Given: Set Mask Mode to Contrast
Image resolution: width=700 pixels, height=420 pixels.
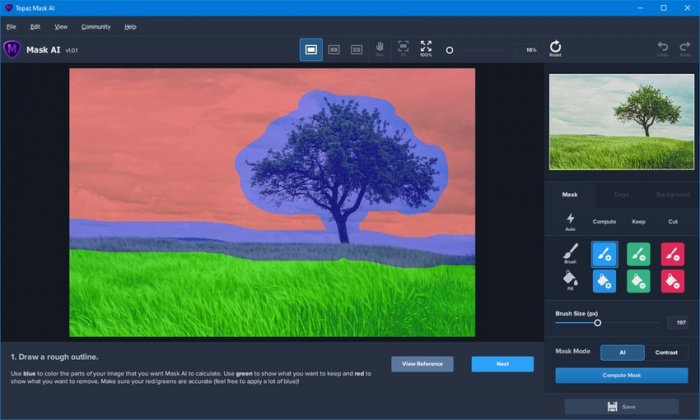Looking at the screenshot, I should coord(666,353).
